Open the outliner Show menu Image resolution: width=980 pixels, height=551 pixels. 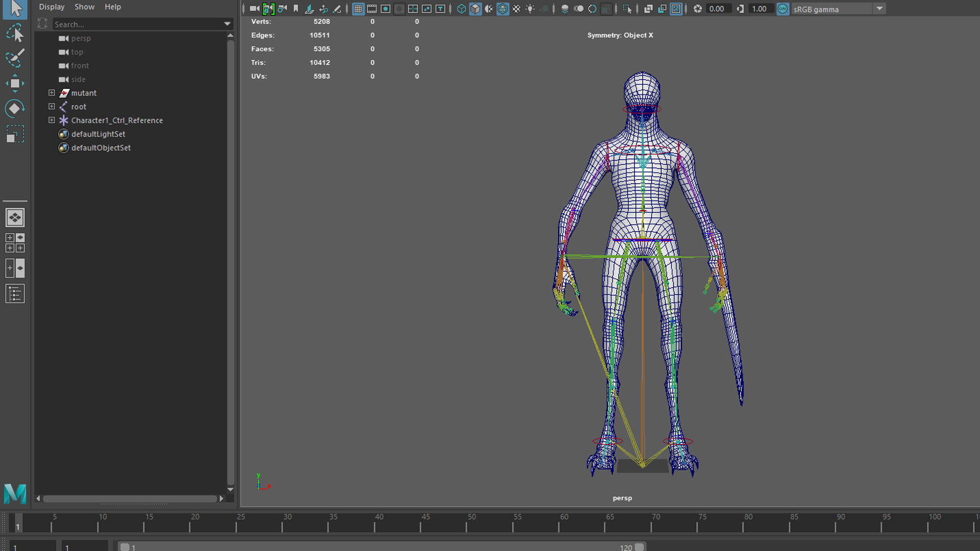84,7
